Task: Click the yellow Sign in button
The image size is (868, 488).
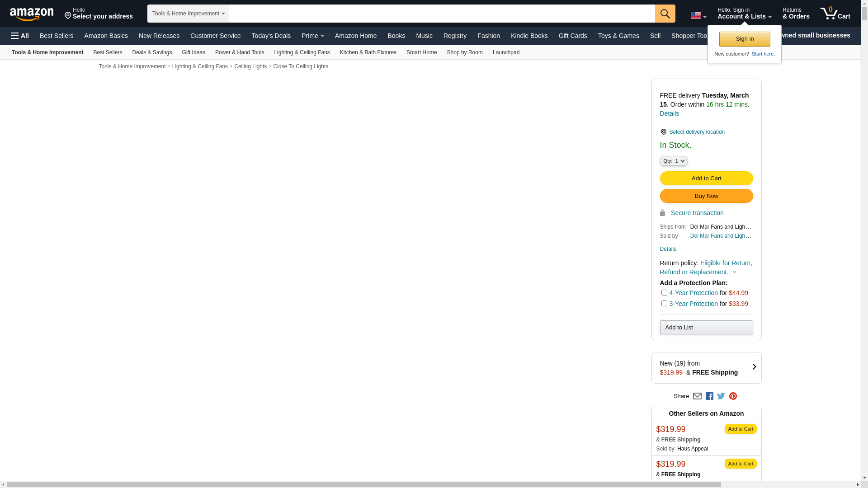Action: coord(745,39)
